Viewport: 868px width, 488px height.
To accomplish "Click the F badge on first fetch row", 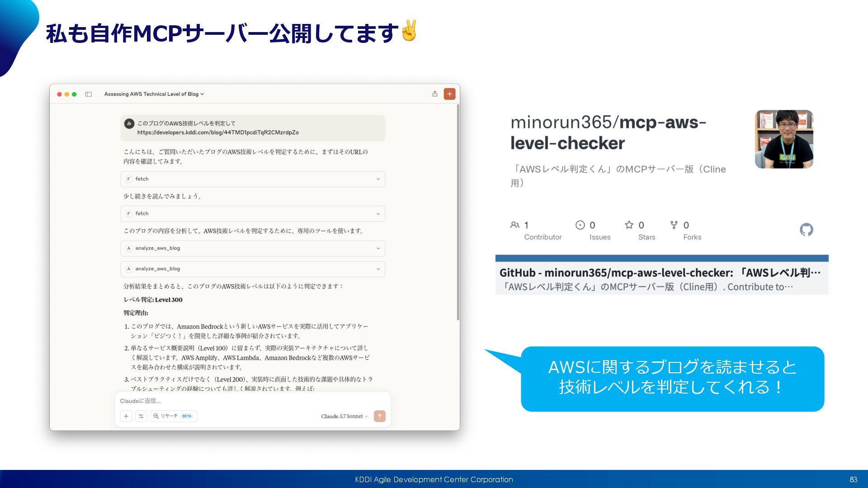I will (129, 179).
